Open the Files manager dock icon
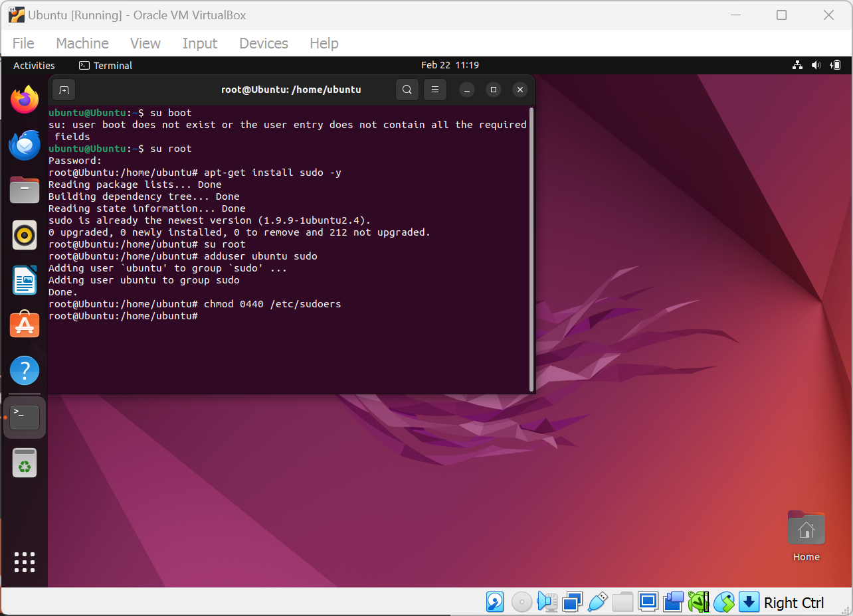The width and height of the screenshot is (853, 616). click(x=25, y=190)
